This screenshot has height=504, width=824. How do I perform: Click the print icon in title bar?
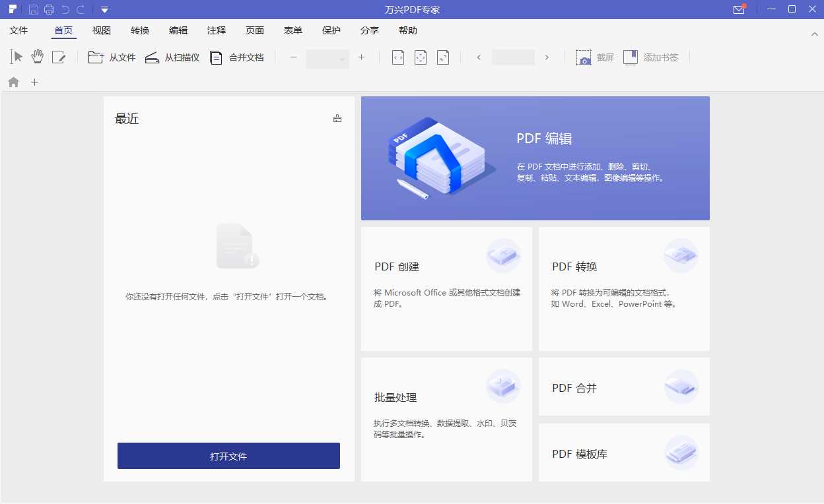click(x=49, y=9)
